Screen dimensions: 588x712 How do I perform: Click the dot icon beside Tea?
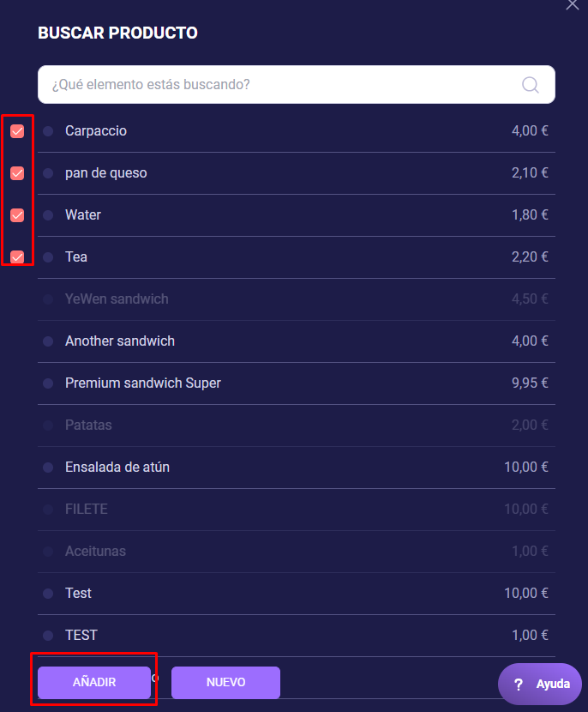48,257
